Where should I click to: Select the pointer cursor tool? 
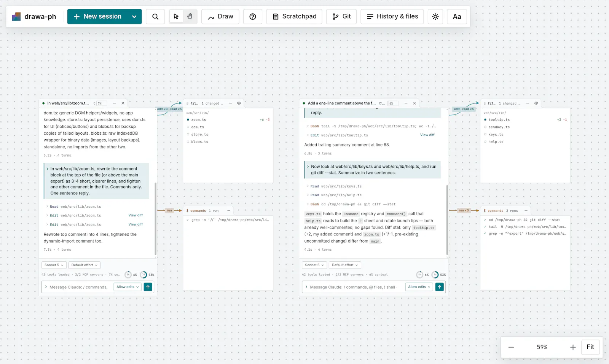(176, 16)
